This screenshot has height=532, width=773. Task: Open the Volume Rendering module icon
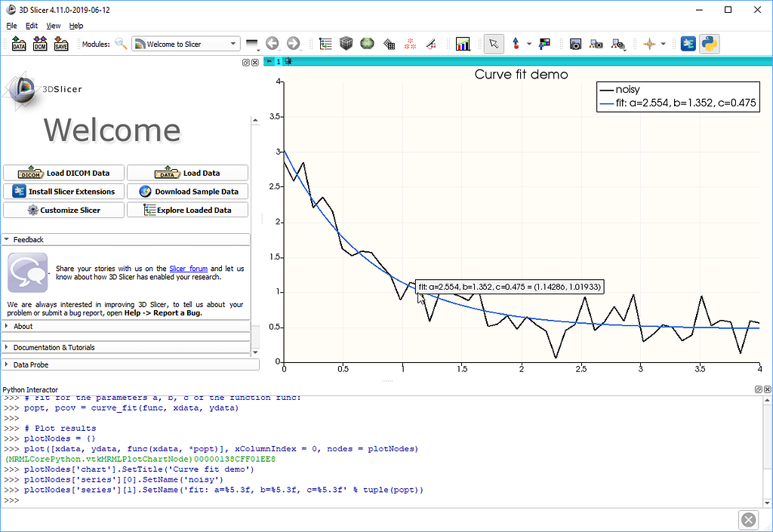click(x=367, y=43)
